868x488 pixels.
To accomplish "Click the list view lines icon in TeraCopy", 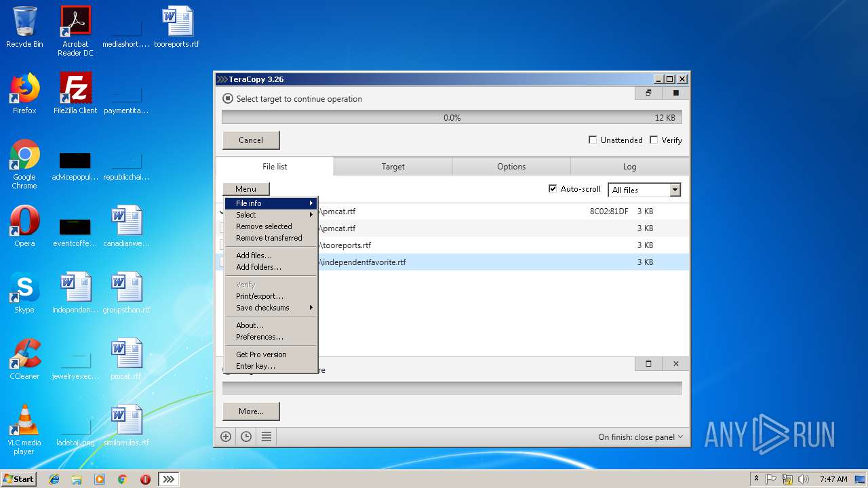I will click(267, 437).
